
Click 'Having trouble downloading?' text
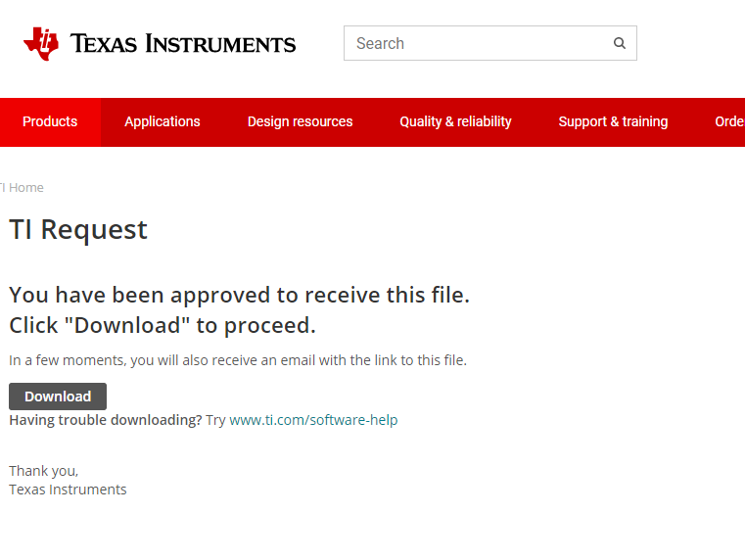pyautogui.click(x=106, y=420)
